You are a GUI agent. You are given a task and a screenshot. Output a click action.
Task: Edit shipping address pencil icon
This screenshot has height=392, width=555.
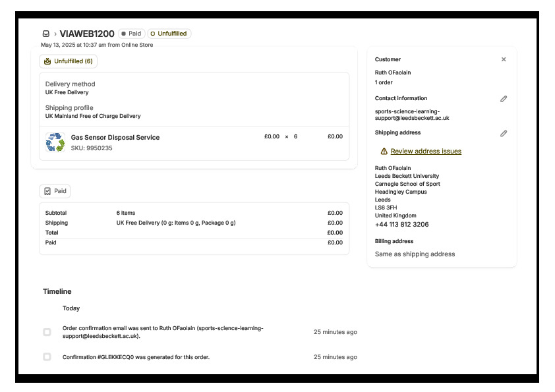pyautogui.click(x=504, y=133)
